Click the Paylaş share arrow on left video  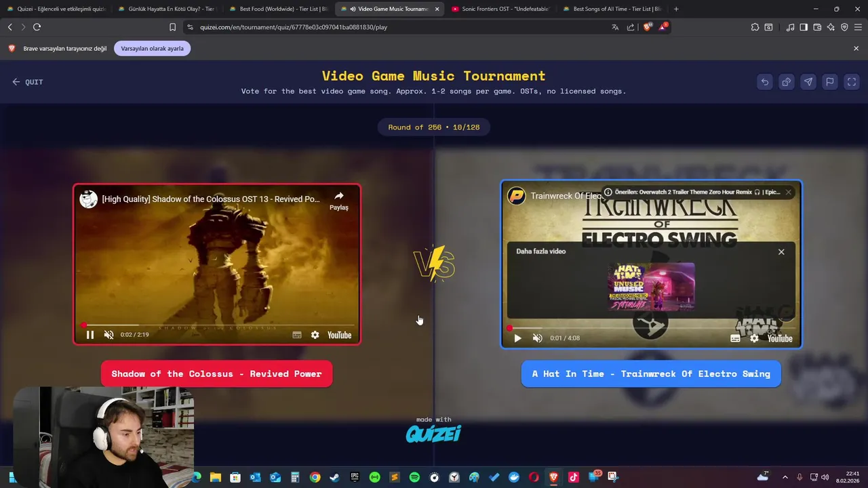click(x=338, y=200)
